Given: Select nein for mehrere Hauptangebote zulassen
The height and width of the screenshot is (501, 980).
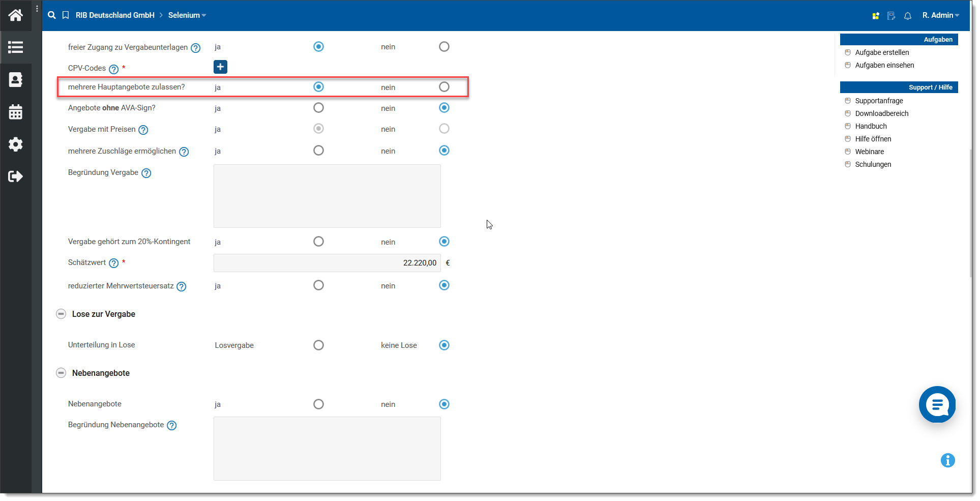Looking at the screenshot, I should pyautogui.click(x=444, y=87).
